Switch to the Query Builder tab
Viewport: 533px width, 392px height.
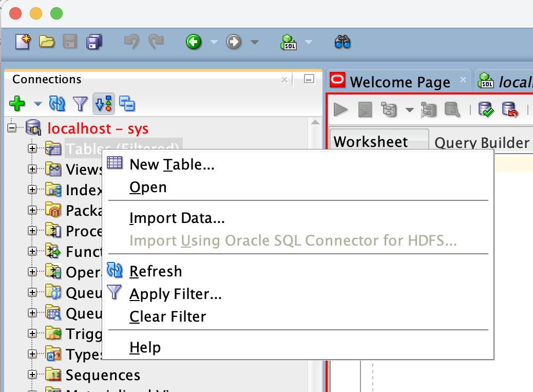click(482, 143)
